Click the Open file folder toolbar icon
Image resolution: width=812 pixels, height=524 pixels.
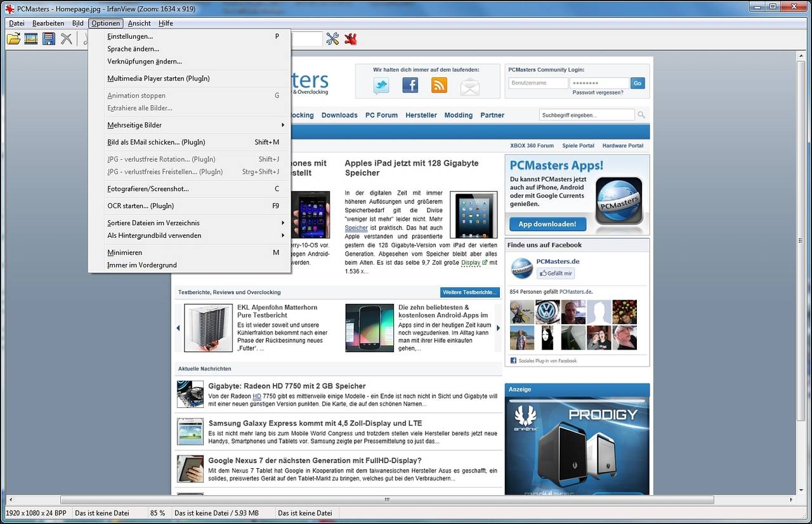pos(13,39)
